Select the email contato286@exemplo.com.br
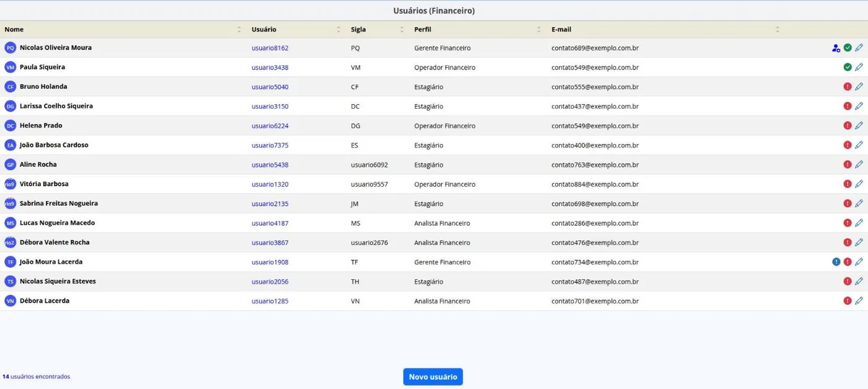868x389 pixels. 595,223
